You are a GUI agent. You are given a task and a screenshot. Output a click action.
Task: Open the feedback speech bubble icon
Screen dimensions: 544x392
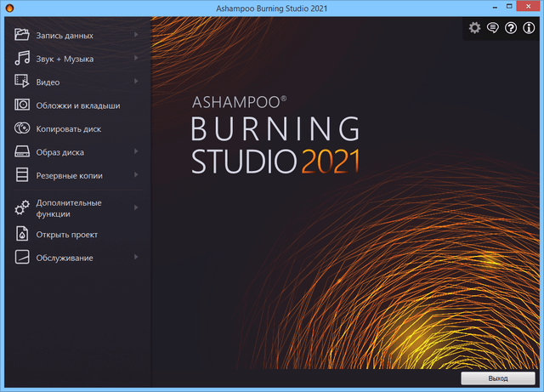492,28
